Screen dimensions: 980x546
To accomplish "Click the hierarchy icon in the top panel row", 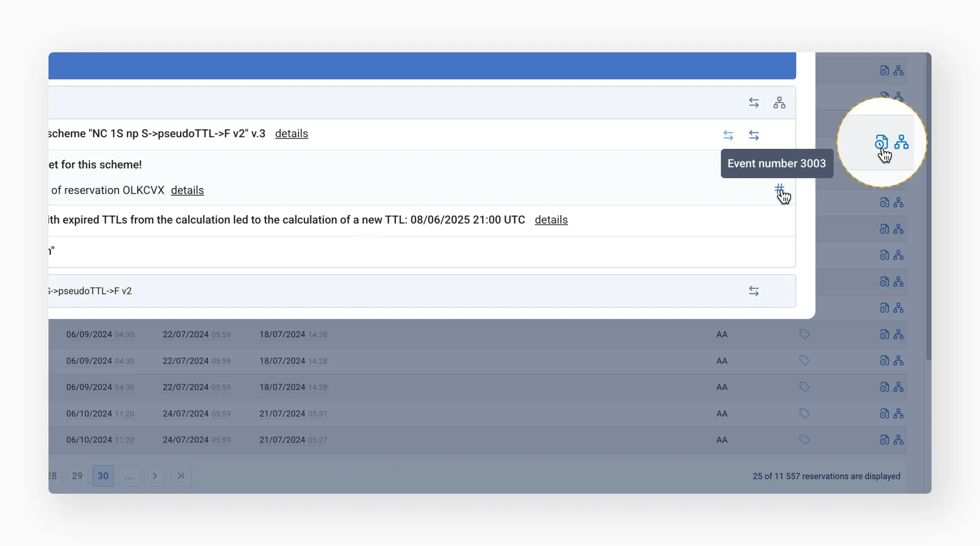I will [x=779, y=102].
